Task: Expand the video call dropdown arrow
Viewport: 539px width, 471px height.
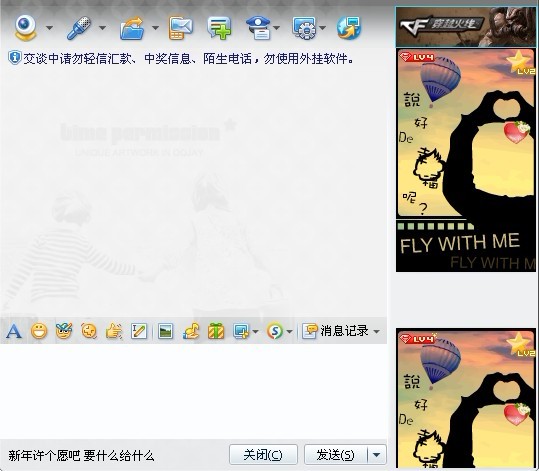Action: tap(50, 28)
